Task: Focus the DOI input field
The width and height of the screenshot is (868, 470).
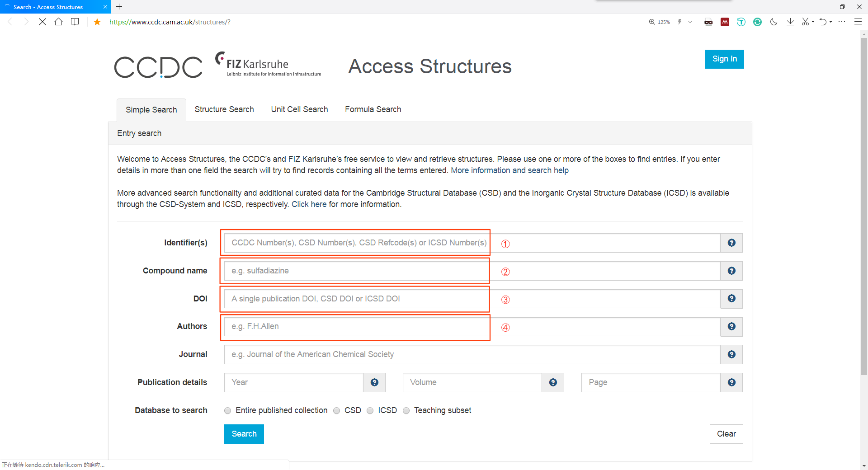Action: point(472,299)
